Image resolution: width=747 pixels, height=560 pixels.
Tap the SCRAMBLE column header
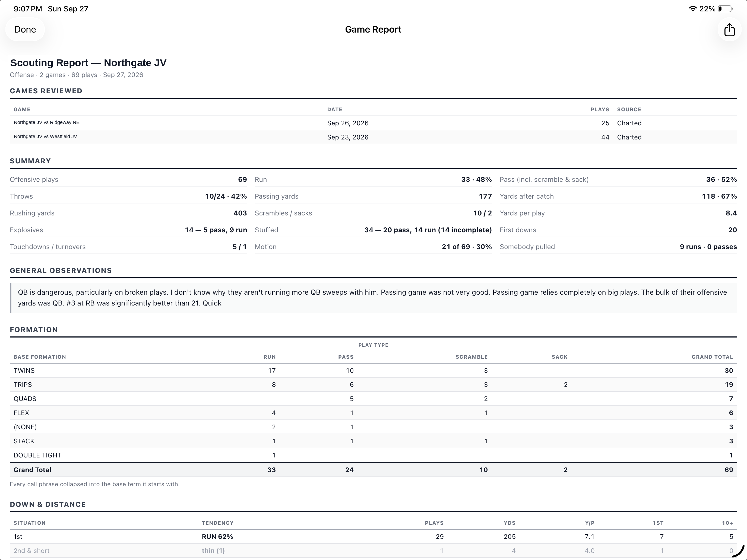click(x=471, y=357)
